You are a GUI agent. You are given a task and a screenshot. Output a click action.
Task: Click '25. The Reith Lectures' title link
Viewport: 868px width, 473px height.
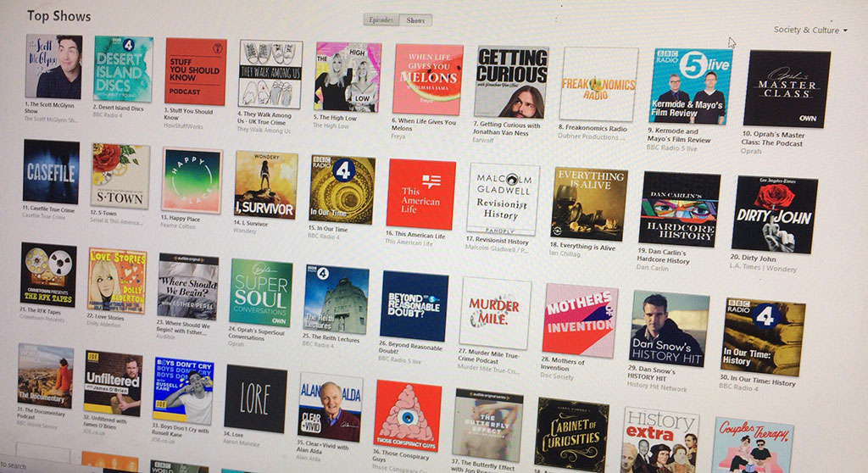331,337
